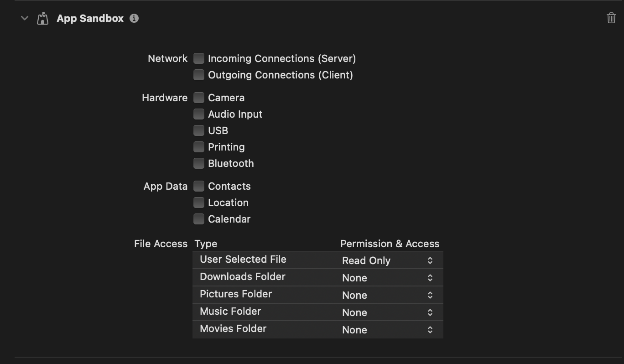Open User Selected File permission dropdown
This screenshot has height=364, width=624.
coord(387,260)
